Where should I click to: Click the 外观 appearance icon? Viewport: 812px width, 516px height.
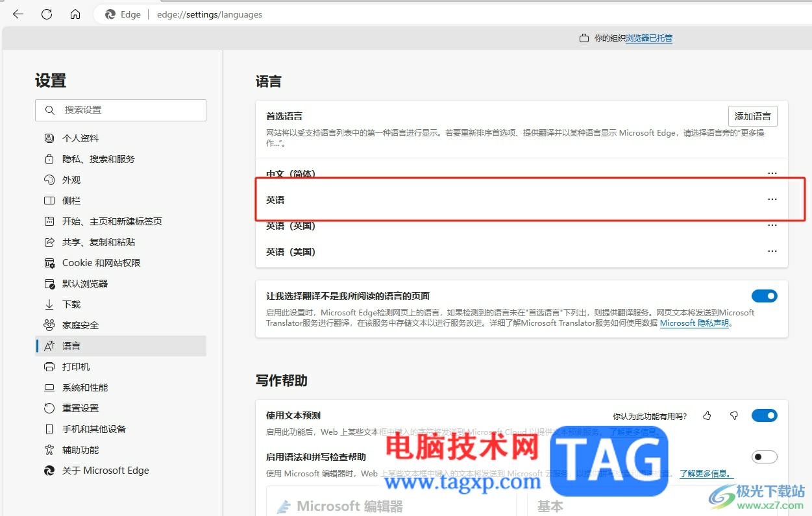click(49, 180)
